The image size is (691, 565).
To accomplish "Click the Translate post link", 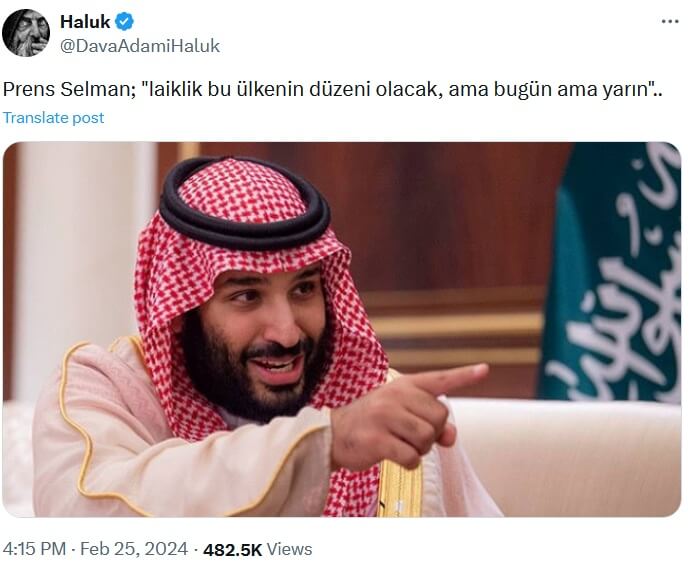I will (53, 117).
